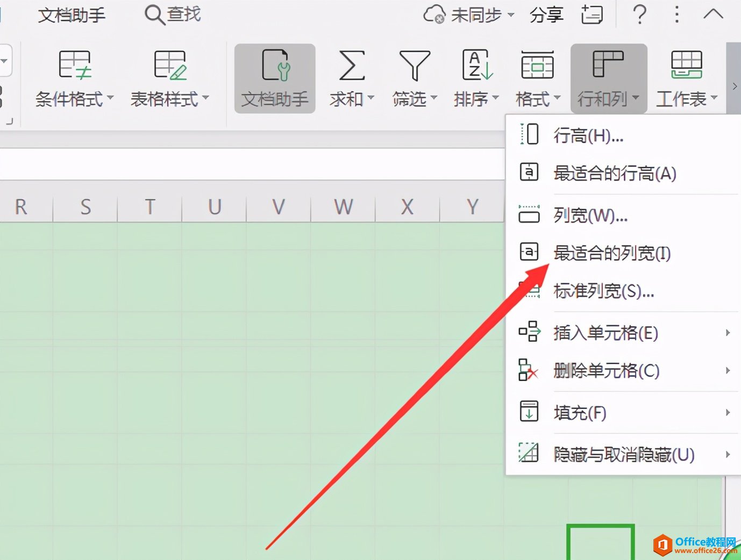Screen dimensions: 741x560
Task: Click the 隐藏与取消隐藏 hide icon
Action: (529, 453)
